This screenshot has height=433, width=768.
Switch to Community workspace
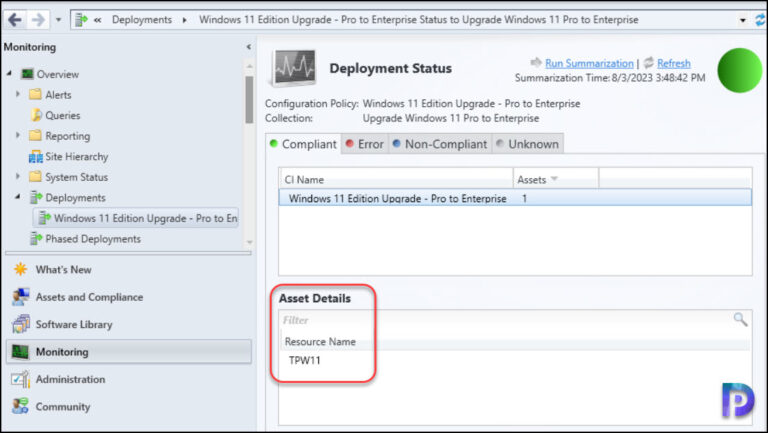[x=63, y=407]
